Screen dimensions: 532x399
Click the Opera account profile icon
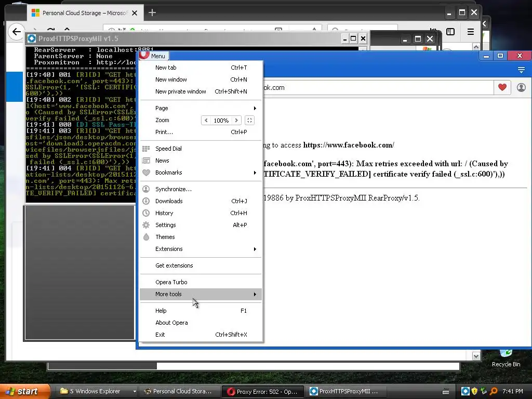(521, 87)
